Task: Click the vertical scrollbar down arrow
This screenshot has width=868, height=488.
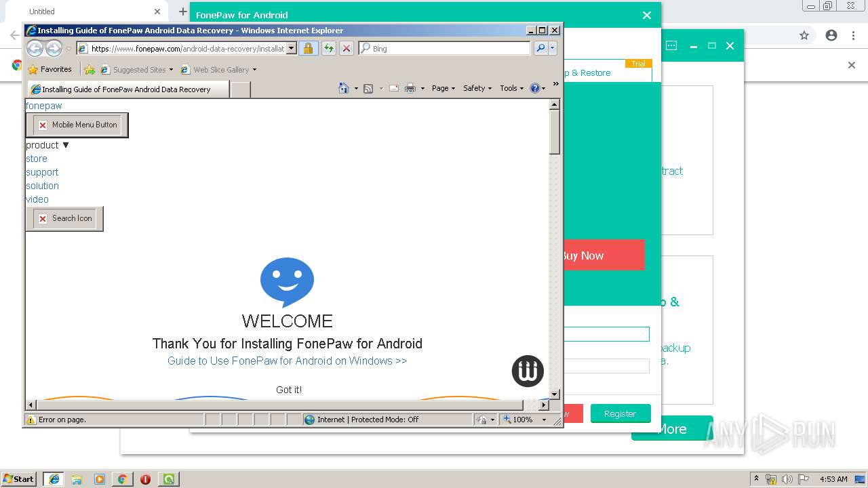Action: pyautogui.click(x=554, y=394)
